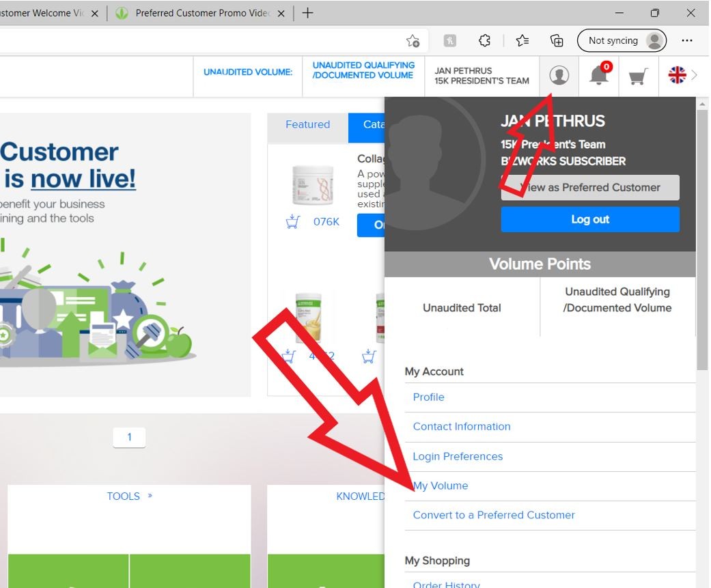Expand the chevron next to the flag

[x=694, y=75]
